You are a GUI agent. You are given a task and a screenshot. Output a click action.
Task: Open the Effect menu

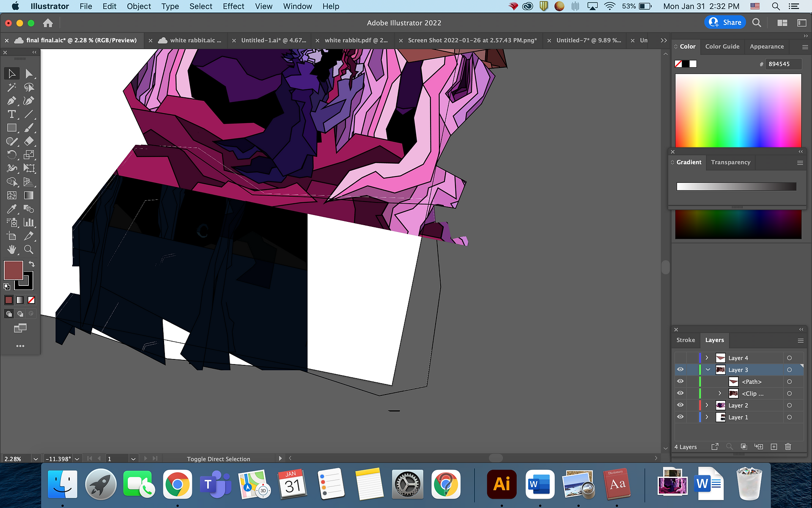tap(233, 6)
